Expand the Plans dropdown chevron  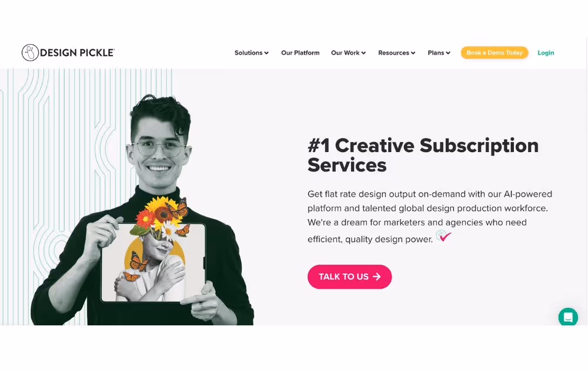coord(448,53)
